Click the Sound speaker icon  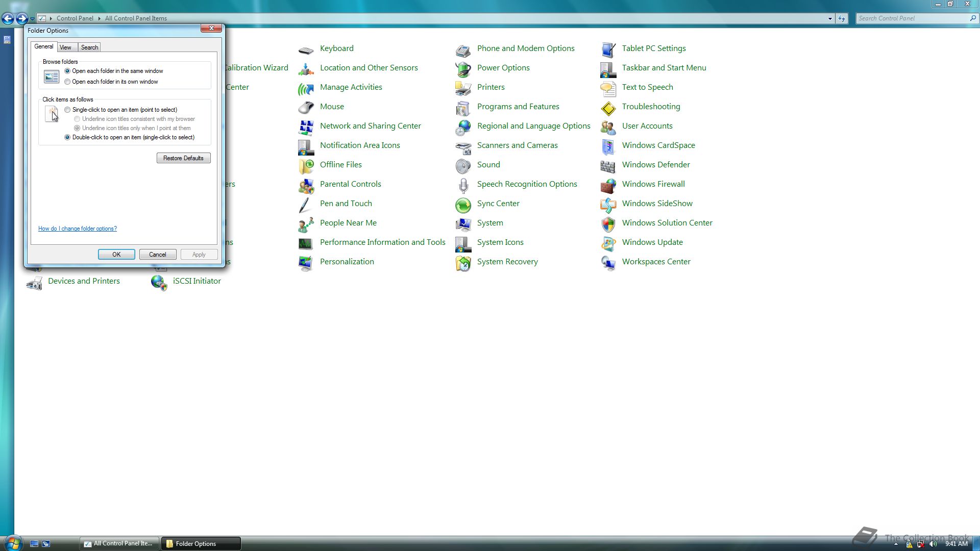tap(463, 165)
